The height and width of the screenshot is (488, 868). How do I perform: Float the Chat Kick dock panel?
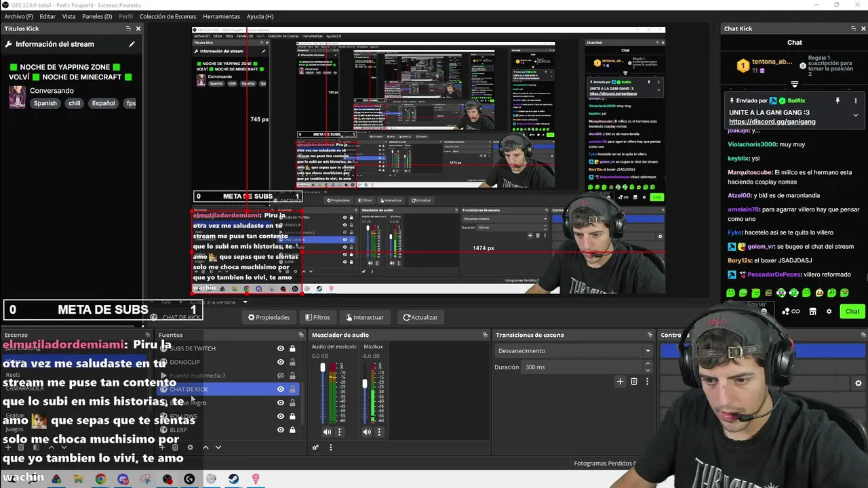[853, 28]
